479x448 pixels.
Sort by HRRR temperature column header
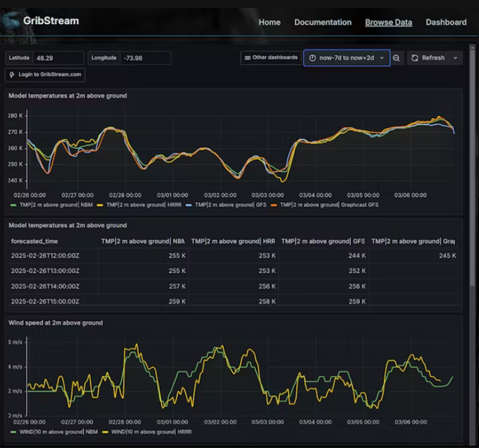point(233,241)
